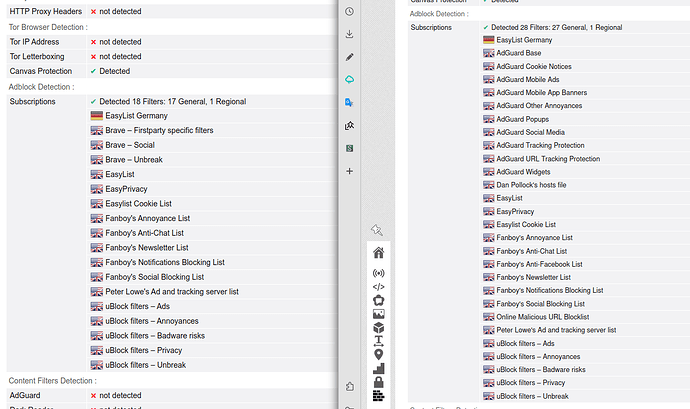Select 'AdGuard Popups' row
The height and width of the screenshot is (409, 690).
522,119
